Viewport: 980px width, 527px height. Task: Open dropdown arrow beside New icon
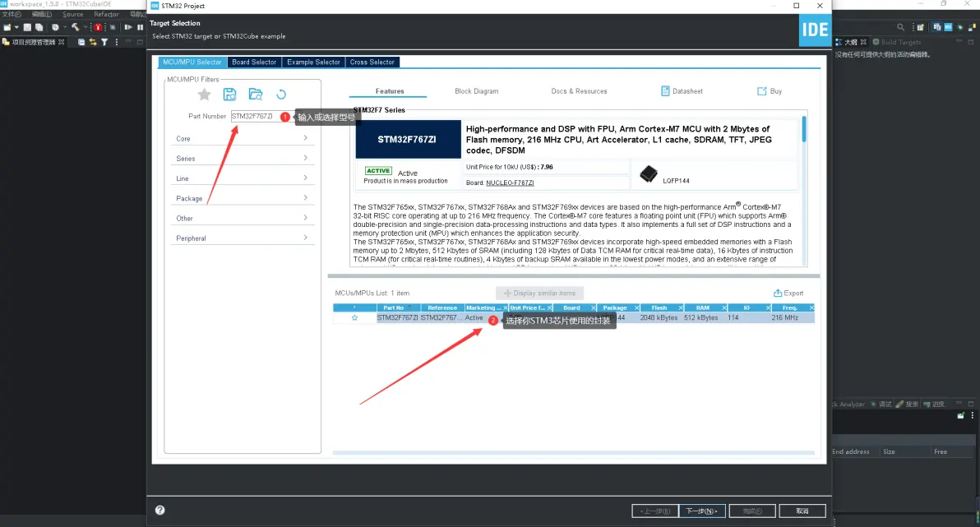(16, 27)
